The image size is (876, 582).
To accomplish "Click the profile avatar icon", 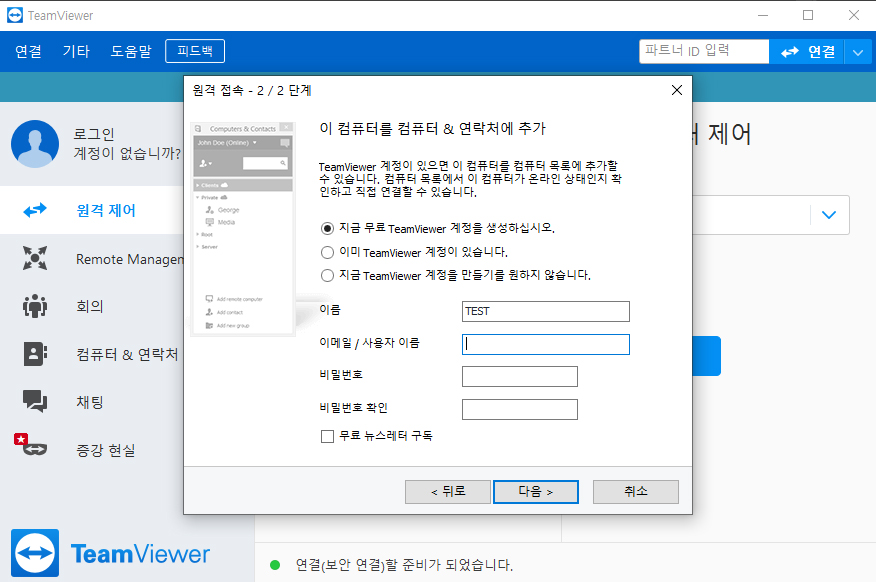I will [x=35, y=144].
